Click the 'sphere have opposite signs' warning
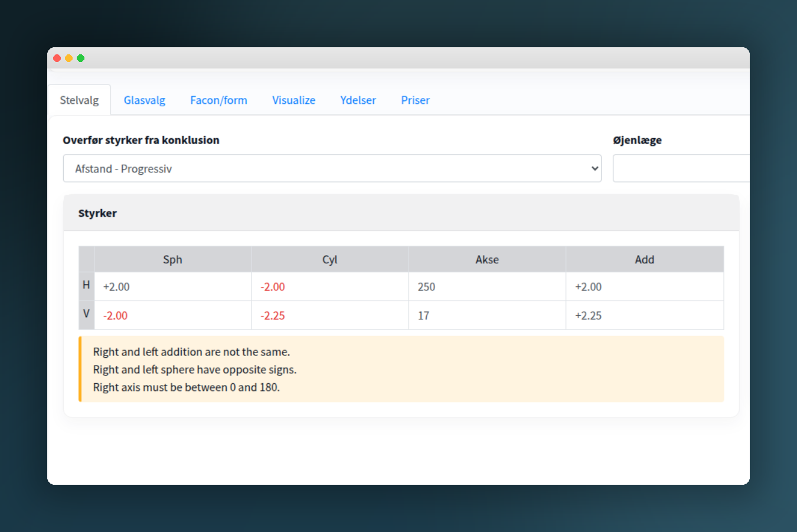797x532 pixels. click(195, 370)
